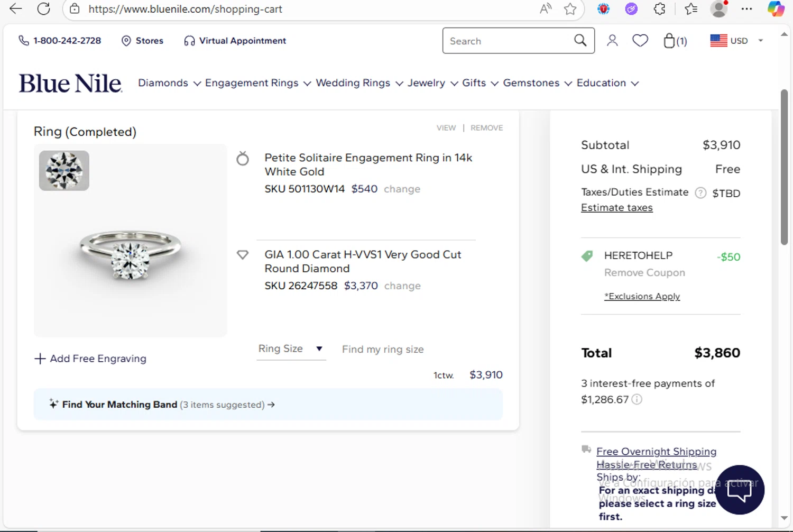
Task: Click the page vertical scrollbar thumb
Action: pos(785,168)
